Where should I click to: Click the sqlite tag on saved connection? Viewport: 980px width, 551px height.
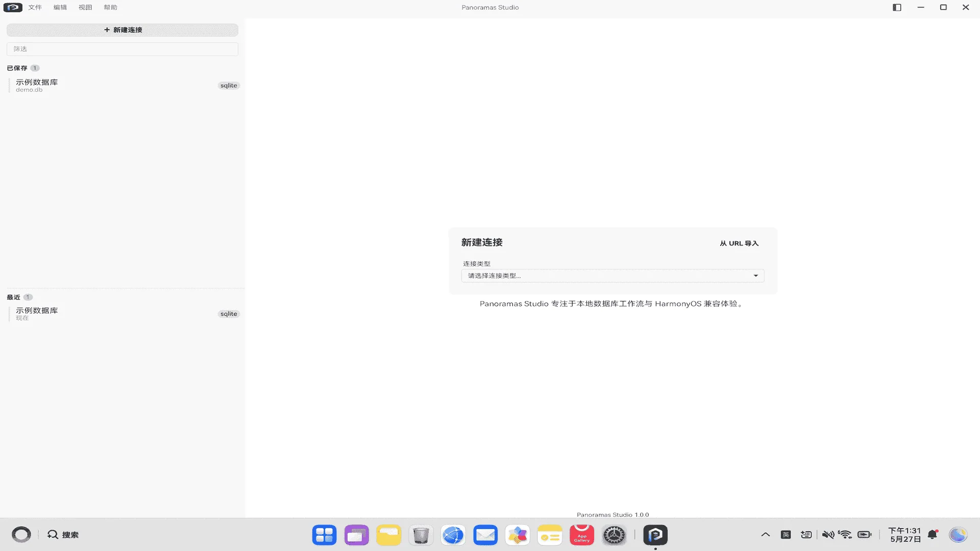229,85
